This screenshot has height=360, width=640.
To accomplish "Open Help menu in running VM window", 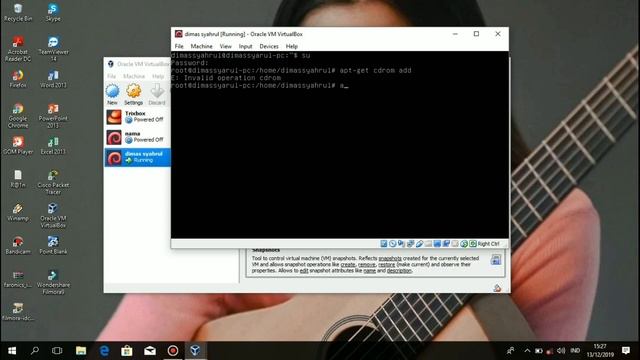I will 291,46.
